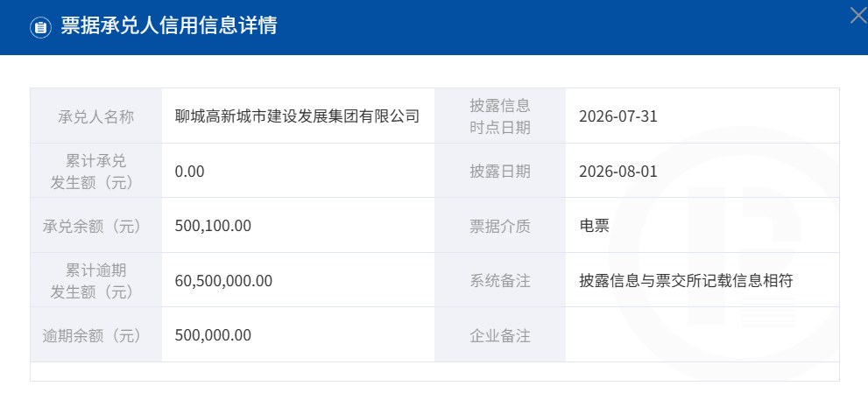The height and width of the screenshot is (393, 868).
Task: Click the system remark 披露信息与票交所记载信息相符
Action: (686, 281)
